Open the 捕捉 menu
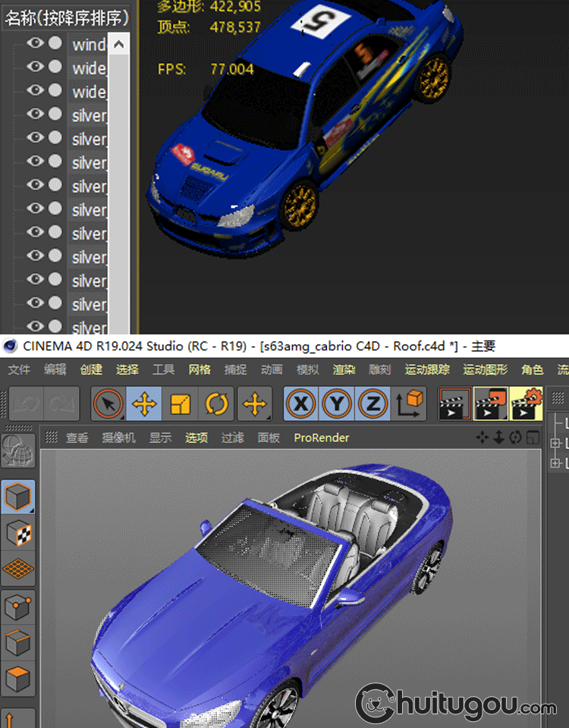The height and width of the screenshot is (728, 569). tap(235, 369)
